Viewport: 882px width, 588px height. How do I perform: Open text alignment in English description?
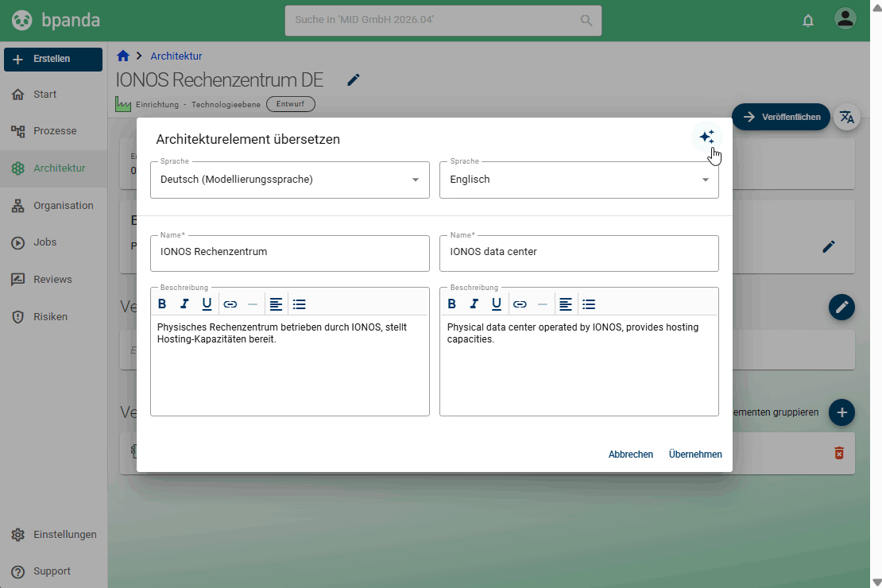click(565, 304)
